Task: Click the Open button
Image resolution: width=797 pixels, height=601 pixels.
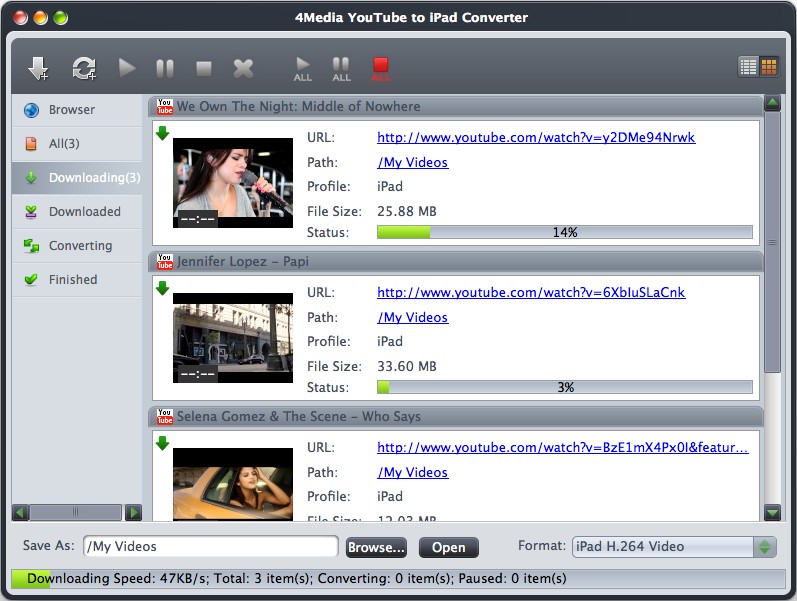Action: click(x=448, y=548)
